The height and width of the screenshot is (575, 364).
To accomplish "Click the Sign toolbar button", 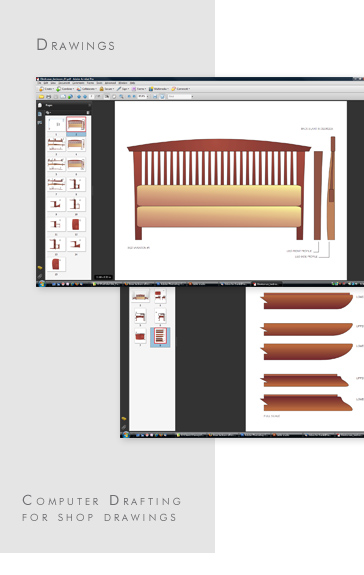I will (x=123, y=89).
